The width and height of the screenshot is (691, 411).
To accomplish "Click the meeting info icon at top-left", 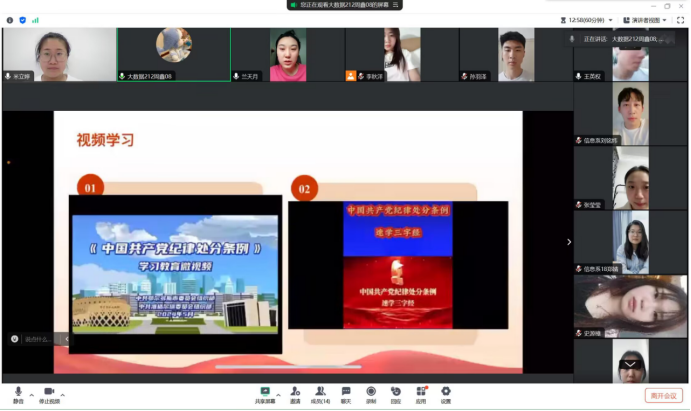I will click(9, 19).
